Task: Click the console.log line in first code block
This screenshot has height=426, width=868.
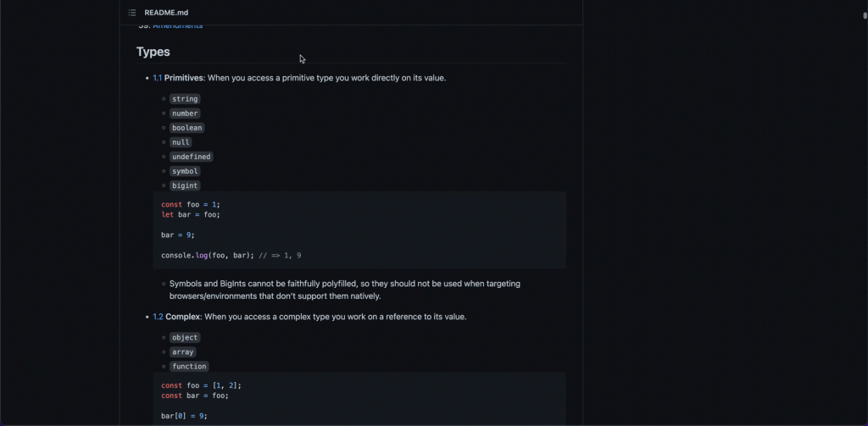Action: tap(231, 255)
